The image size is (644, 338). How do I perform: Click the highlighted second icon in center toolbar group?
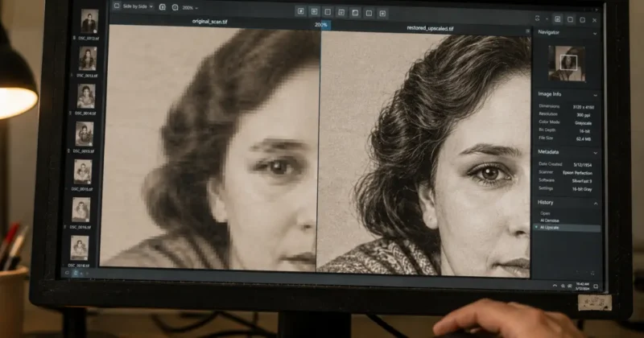pyautogui.click(x=314, y=12)
